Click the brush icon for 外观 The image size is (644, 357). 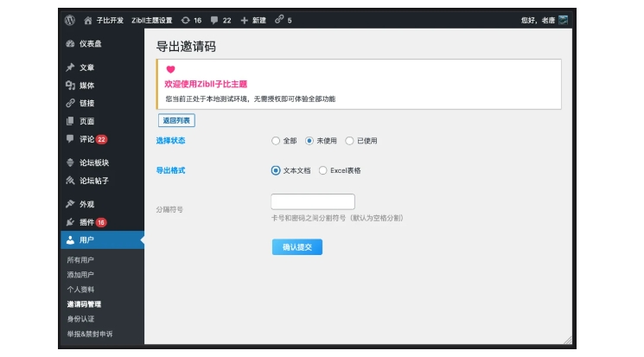coord(70,204)
